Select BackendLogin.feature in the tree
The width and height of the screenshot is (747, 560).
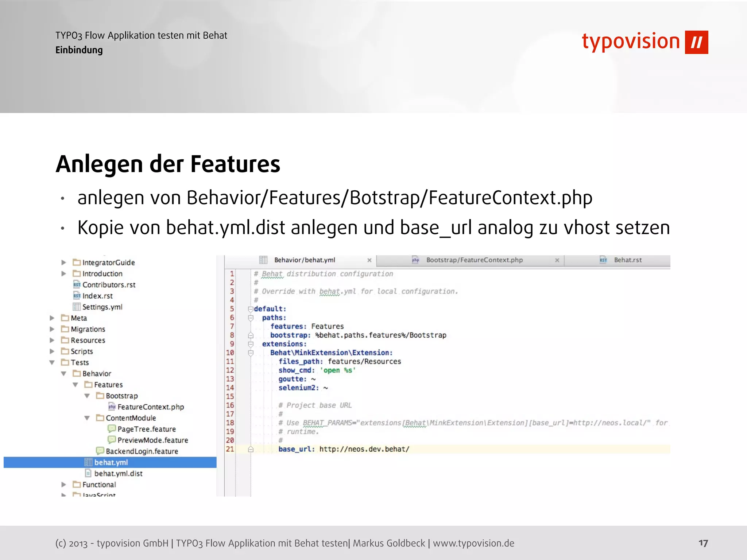pyautogui.click(x=142, y=451)
